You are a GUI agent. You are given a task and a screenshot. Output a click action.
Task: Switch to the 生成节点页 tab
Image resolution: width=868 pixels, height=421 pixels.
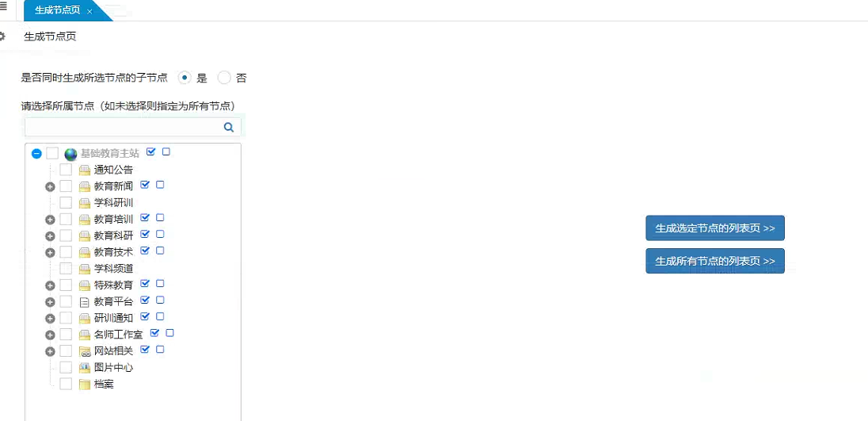click(60, 11)
